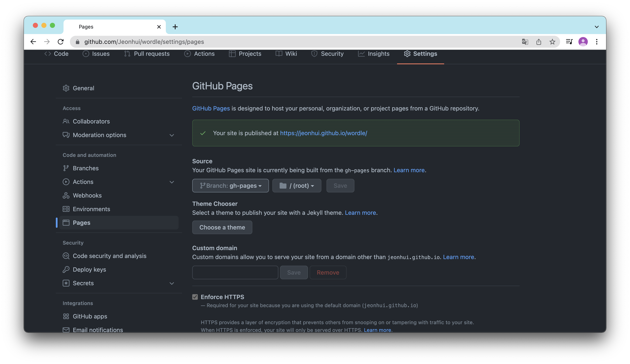Open the Google Translate icon in address bar

525,42
